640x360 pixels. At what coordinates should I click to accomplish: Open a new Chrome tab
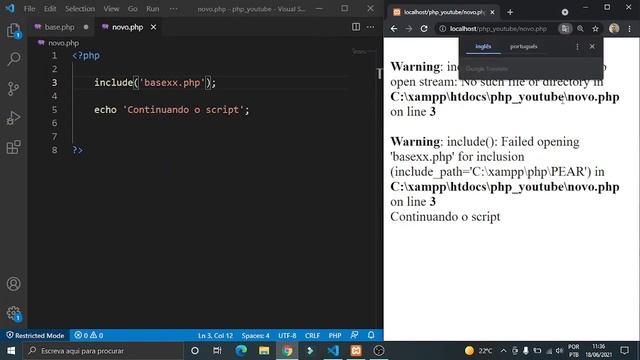(510, 12)
